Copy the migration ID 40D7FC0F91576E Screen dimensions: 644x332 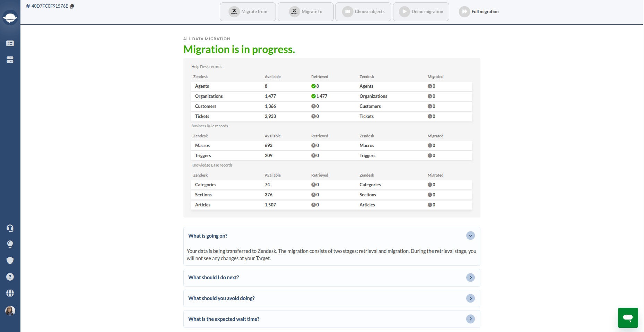72,6
